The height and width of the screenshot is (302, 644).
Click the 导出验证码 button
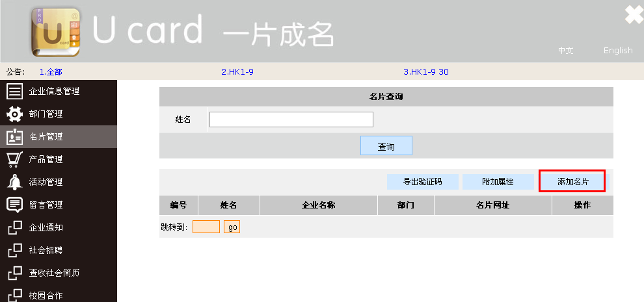(423, 182)
